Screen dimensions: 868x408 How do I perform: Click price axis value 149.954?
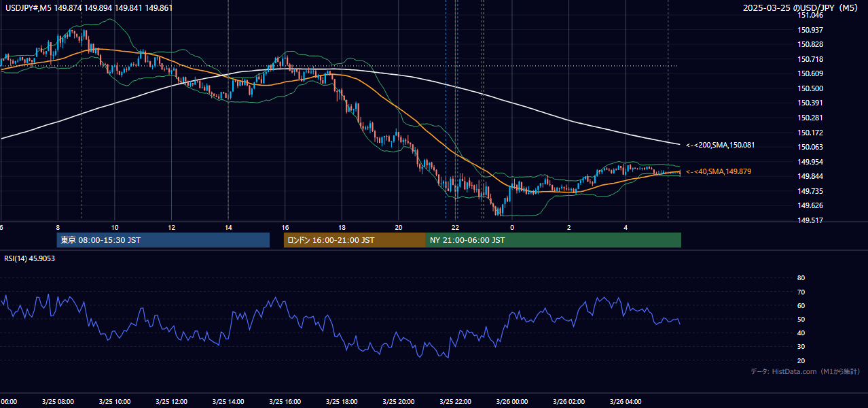pos(810,162)
